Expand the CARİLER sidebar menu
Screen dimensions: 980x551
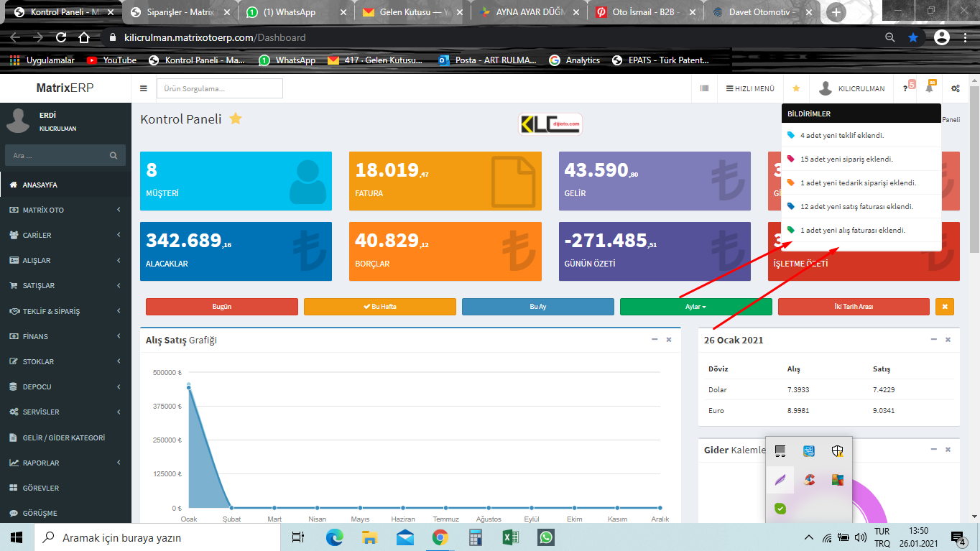(x=65, y=235)
